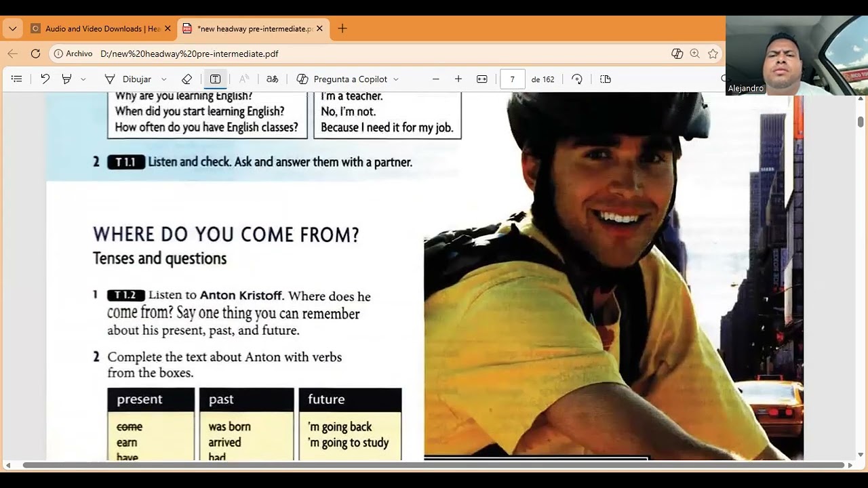Click the word 'arrived' in past box
The height and width of the screenshot is (488, 868).
pyautogui.click(x=224, y=443)
